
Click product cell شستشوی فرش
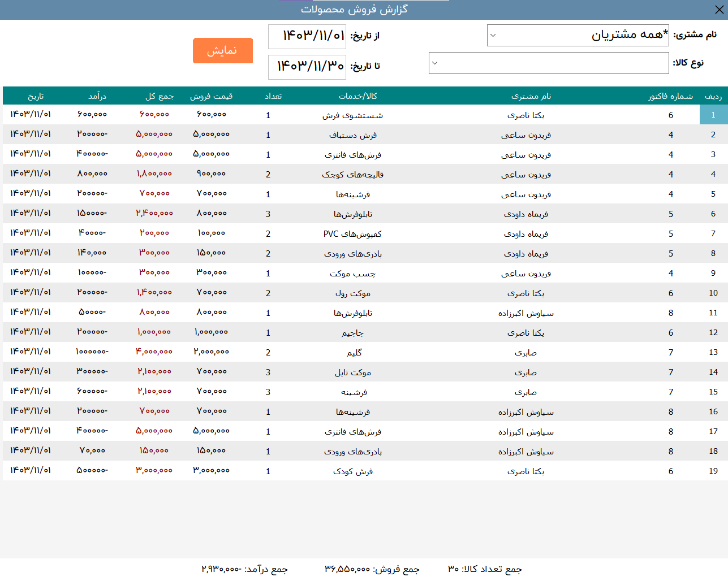point(352,115)
